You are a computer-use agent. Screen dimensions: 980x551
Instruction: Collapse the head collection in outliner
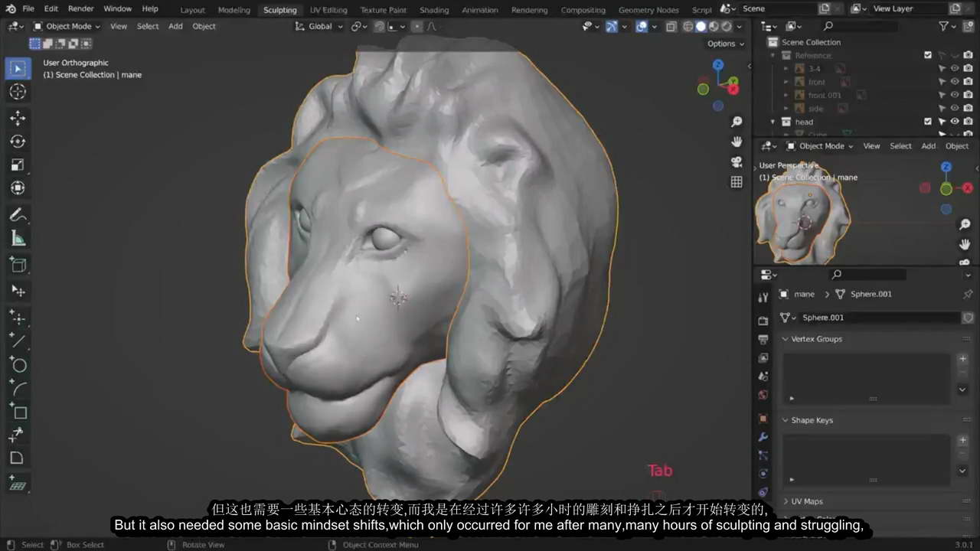(x=773, y=122)
